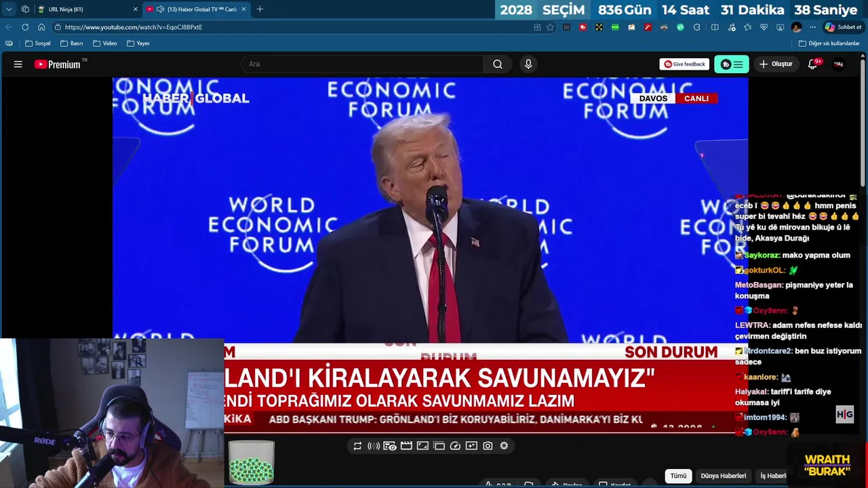Mute the tab via speaker icon
The height and width of the screenshot is (488, 868).
tap(160, 9)
